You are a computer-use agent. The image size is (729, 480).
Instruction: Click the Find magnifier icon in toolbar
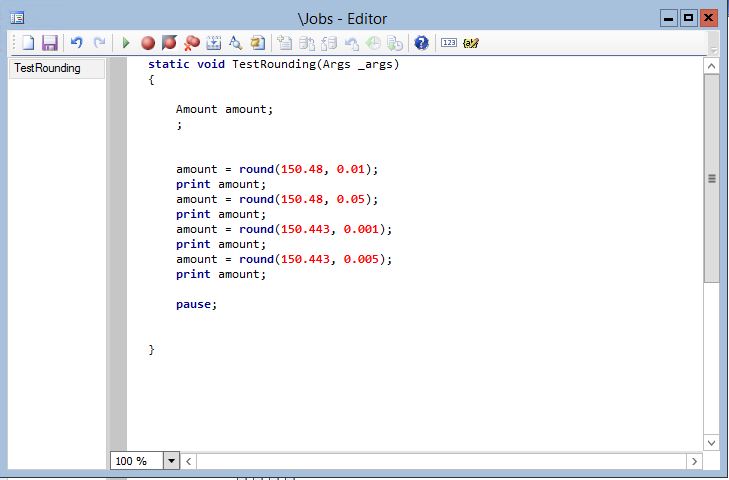(236, 43)
